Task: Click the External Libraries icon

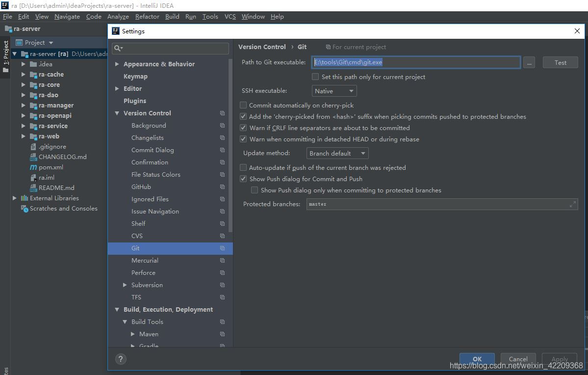Action: click(x=25, y=198)
